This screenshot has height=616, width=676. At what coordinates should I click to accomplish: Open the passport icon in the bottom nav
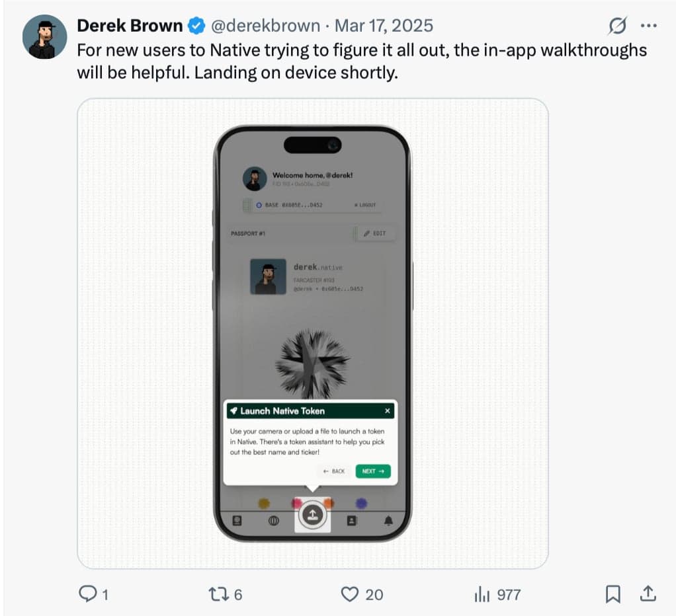pyautogui.click(x=237, y=520)
